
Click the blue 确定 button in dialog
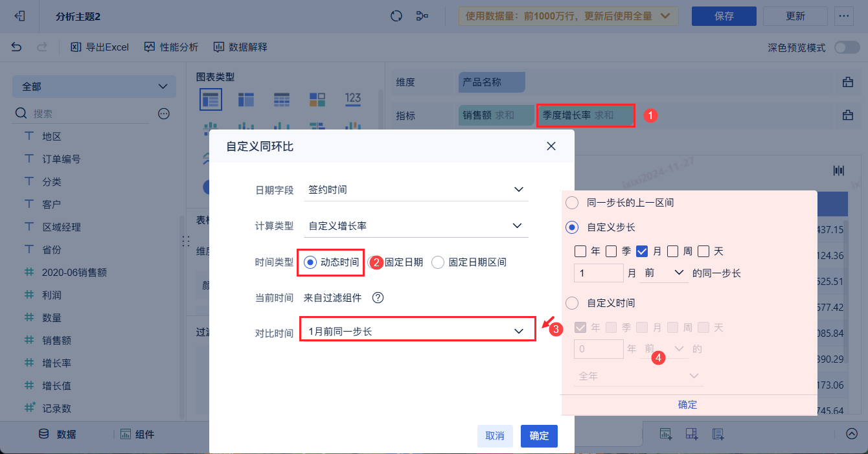[539, 436]
